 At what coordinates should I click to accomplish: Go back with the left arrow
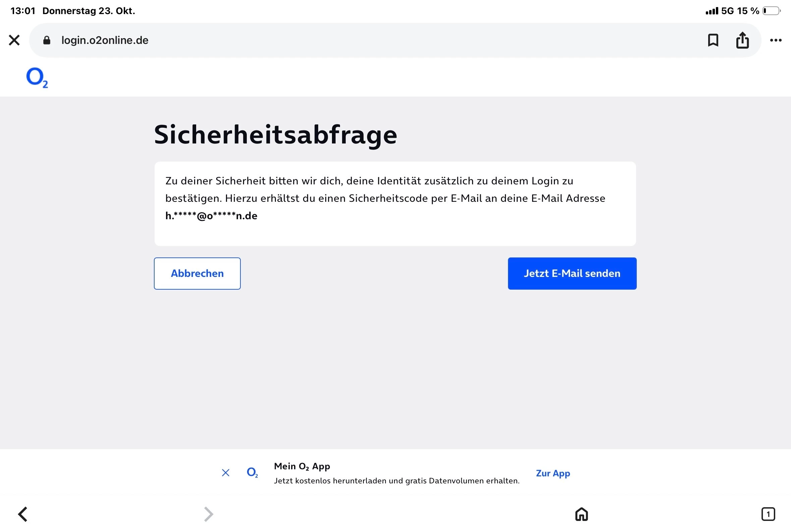[23, 514]
